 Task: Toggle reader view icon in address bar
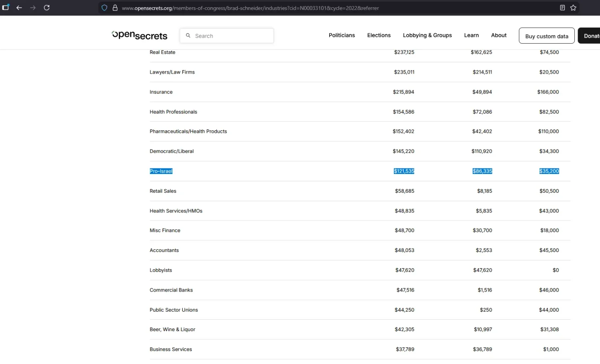pyautogui.click(x=562, y=8)
